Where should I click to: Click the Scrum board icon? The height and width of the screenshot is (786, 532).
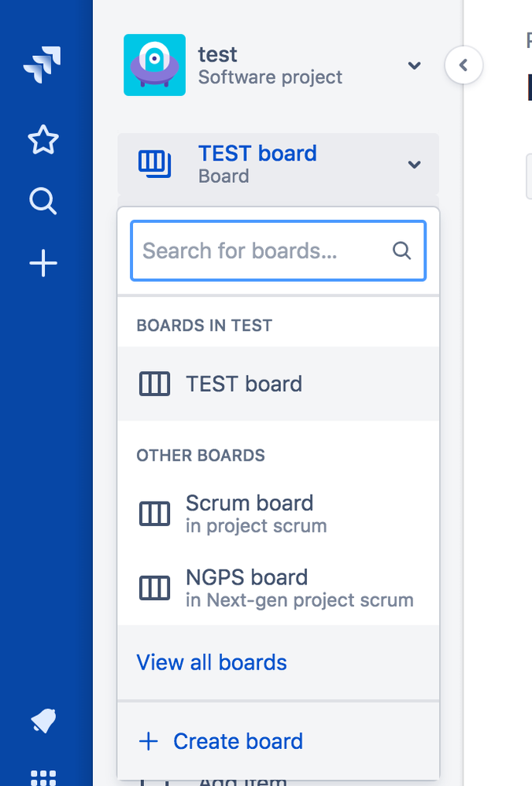pyautogui.click(x=154, y=513)
